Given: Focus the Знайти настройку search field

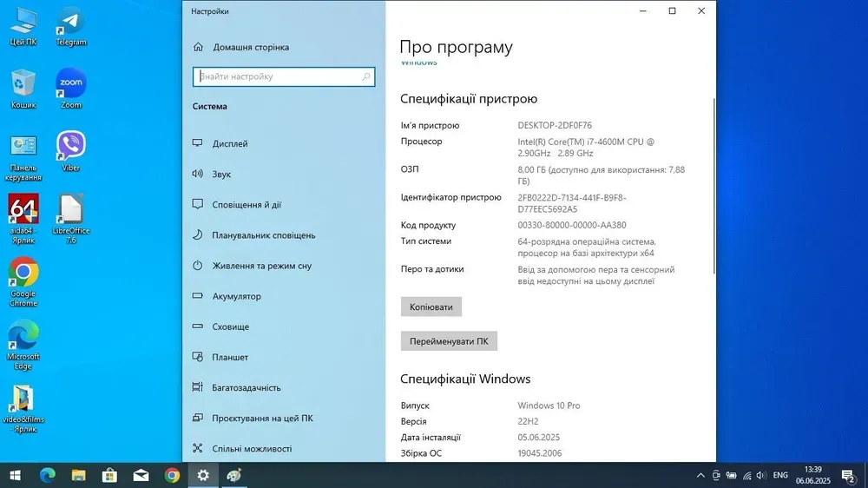Looking at the screenshot, I should click(278, 76).
